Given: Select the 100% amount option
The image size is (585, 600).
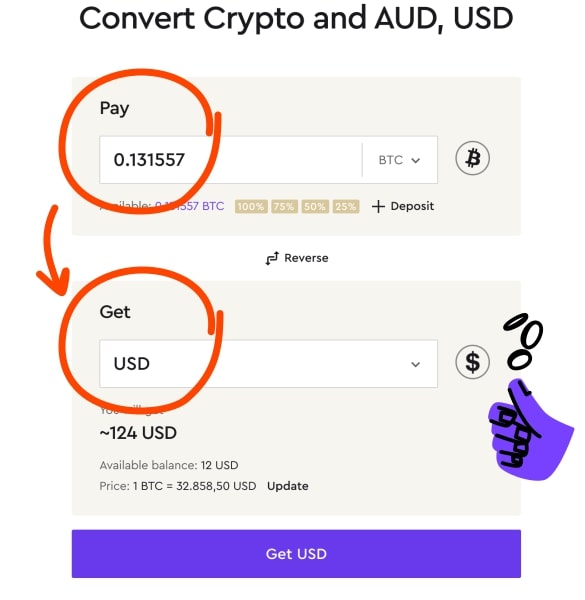Looking at the screenshot, I should (251, 207).
